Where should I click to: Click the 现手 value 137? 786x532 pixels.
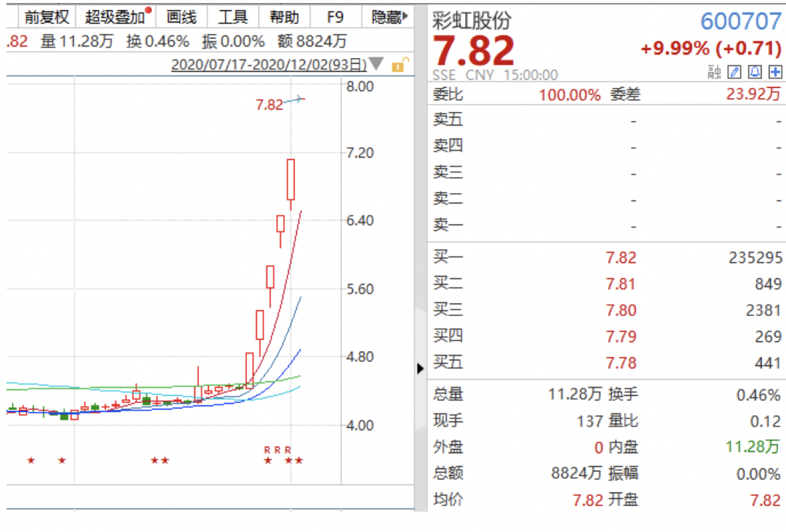[x=589, y=421]
